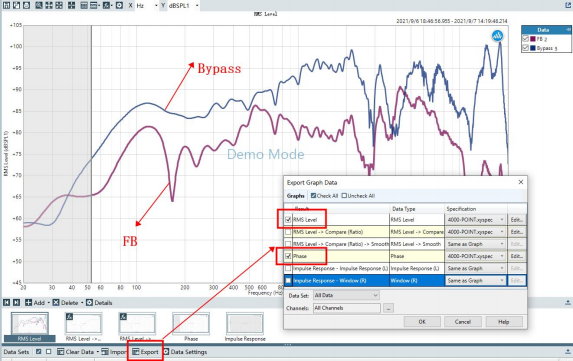Click the Specification column header in the Export dialog
The image size is (573, 361).
pyautogui.click(x=475, y=209)
